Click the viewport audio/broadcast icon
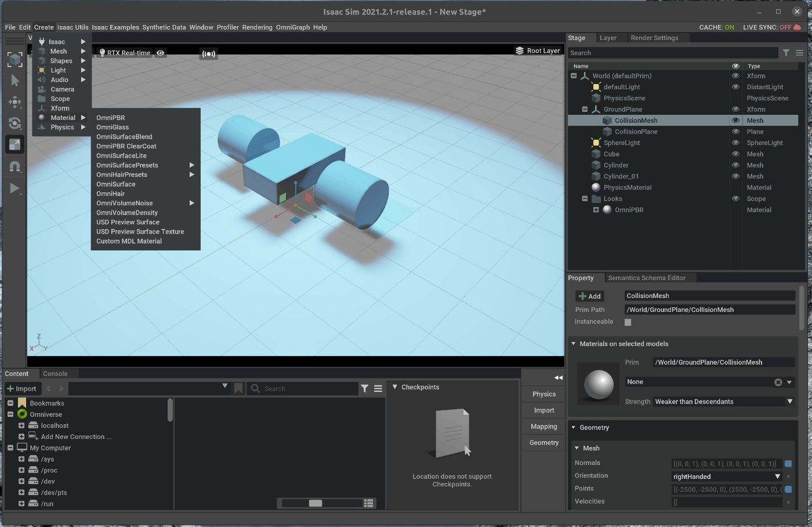The width and height of the screenshot is (812, 527). 209,54
